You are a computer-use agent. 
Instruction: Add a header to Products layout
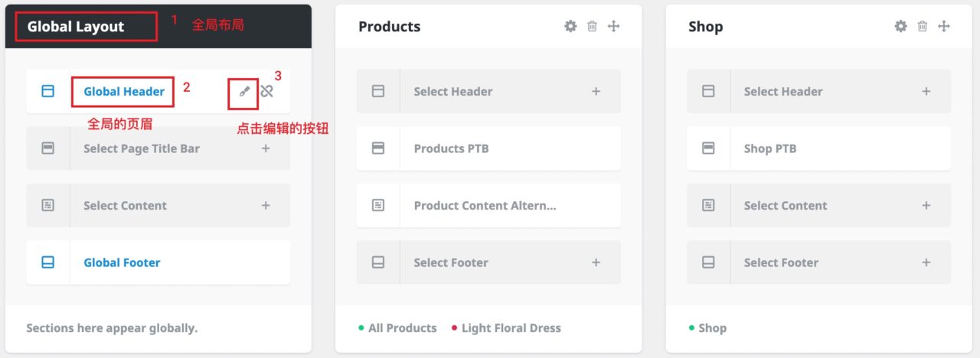596,92
